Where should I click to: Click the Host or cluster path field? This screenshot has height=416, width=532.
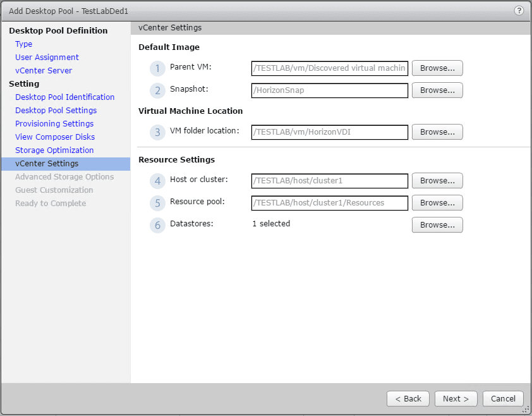329,181
